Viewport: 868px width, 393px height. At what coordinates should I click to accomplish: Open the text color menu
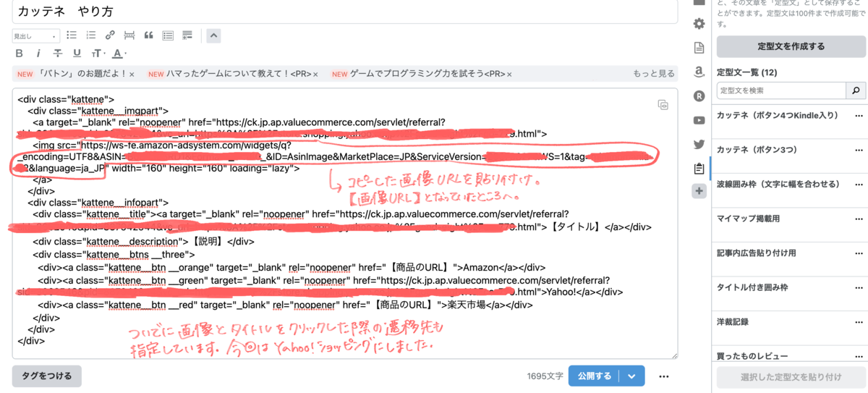[x=119, y=54]
